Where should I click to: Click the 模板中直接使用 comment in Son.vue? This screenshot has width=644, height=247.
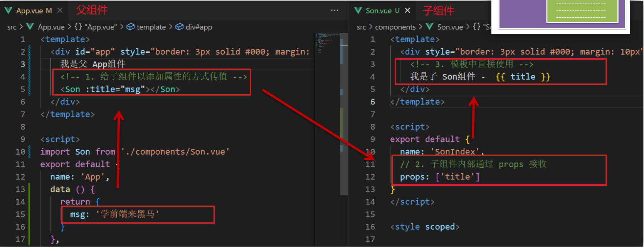click(x=472, y=64)
